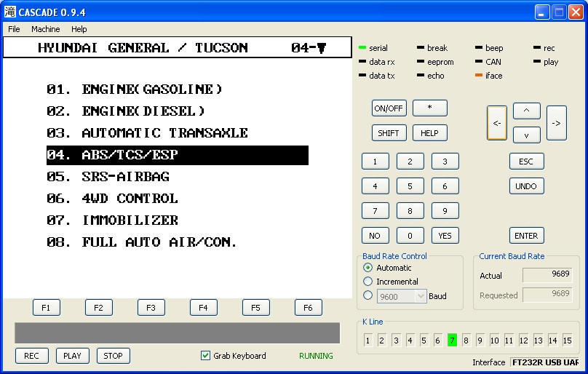Viewport: 588px width, 374px height.
Task: Click number 7 on the keypad
Action: coord(375,211)
